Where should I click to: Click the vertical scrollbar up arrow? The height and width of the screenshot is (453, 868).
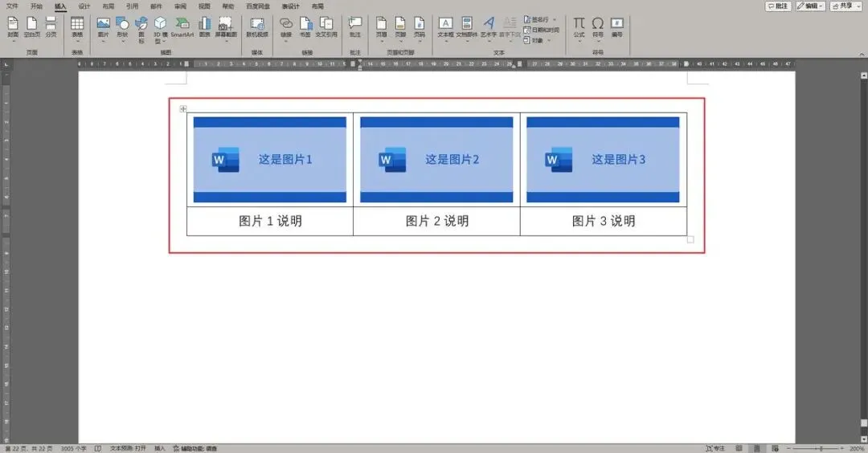(x=863, y=75)
